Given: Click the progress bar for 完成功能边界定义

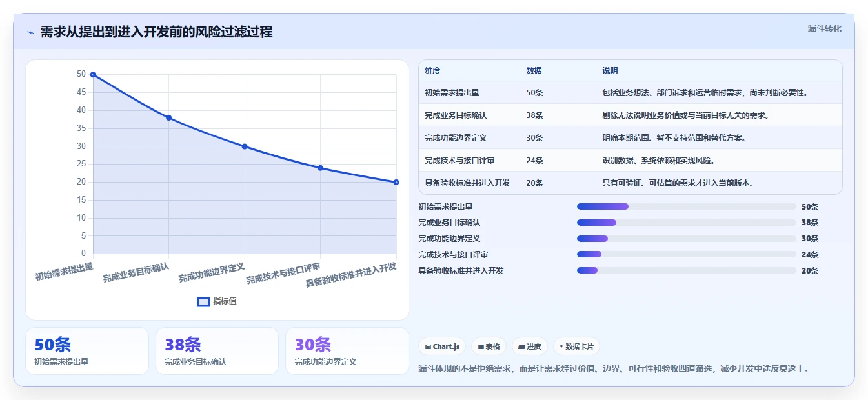Looking at the screenshot, I should tap(686, 239).
